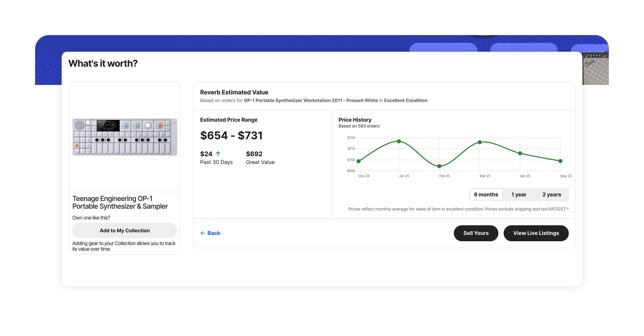Click the Jan 25 peak data point

click(x=399, y=141)
